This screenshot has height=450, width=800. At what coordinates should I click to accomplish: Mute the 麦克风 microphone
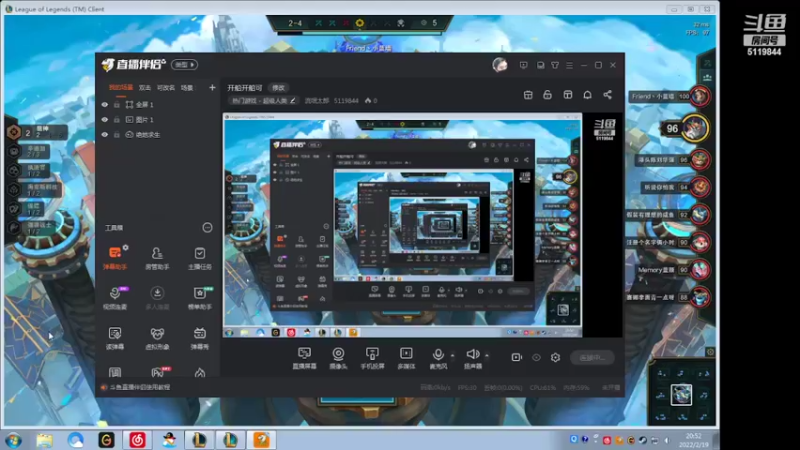tap(437, 358)
